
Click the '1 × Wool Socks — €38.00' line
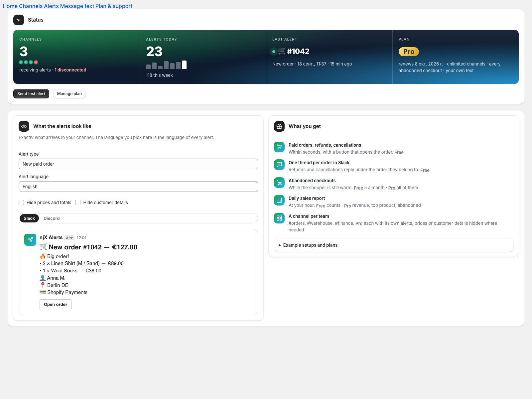point(70,271)
